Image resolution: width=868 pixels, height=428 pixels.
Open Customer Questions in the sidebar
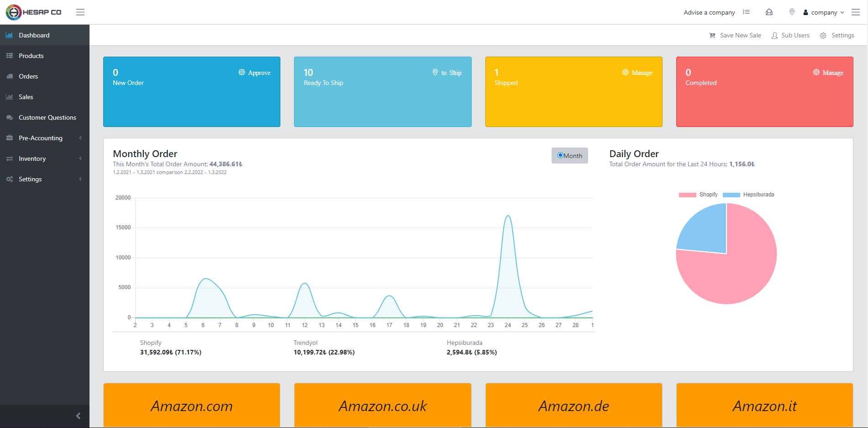tap(45, 117)
